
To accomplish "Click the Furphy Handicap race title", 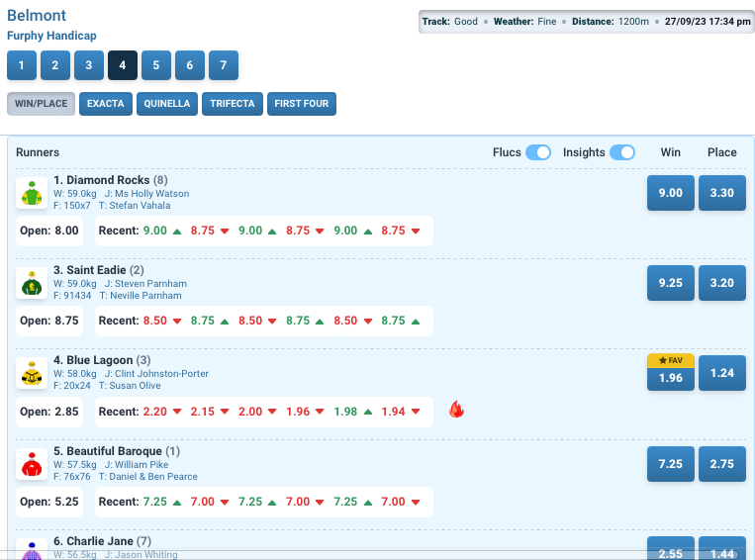I will tap(51, 36).
